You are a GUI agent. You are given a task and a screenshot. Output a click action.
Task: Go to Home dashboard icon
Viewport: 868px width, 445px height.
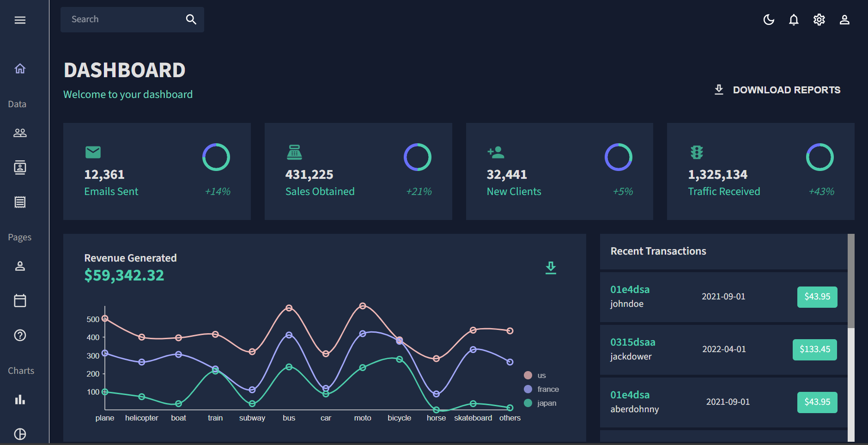point(20,69)
